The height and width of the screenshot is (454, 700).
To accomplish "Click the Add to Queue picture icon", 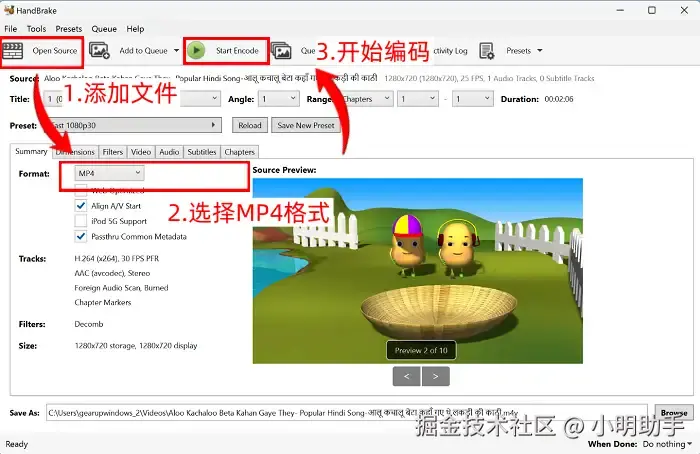I will (x=99, y=51).
